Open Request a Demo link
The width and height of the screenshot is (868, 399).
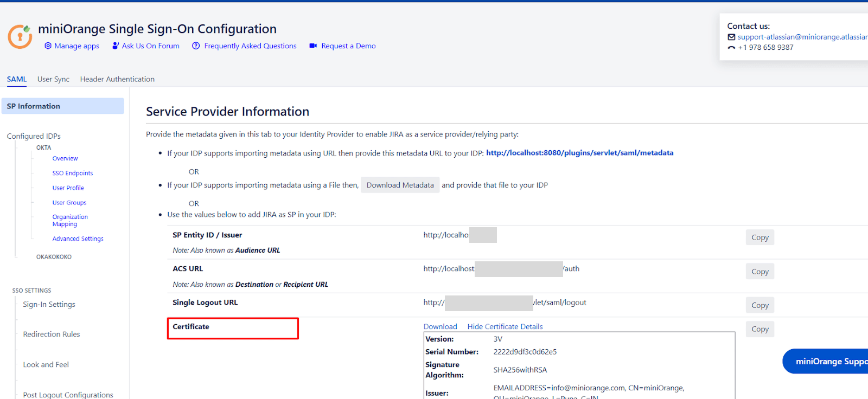coord(348,46)
